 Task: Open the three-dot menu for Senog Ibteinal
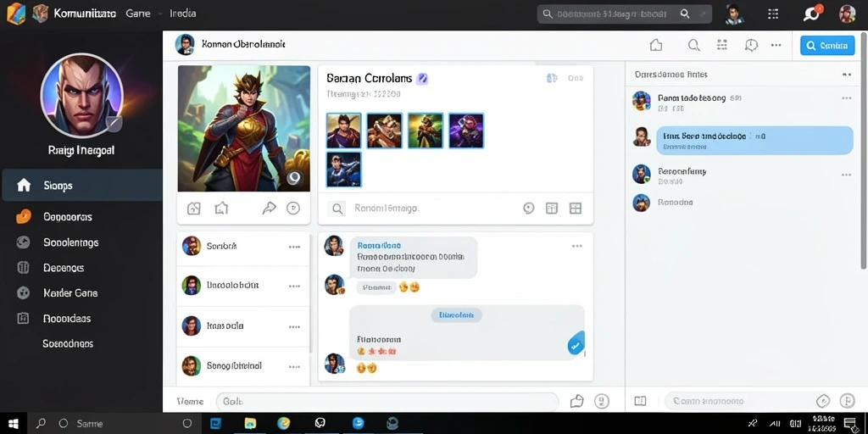point(294,366)
